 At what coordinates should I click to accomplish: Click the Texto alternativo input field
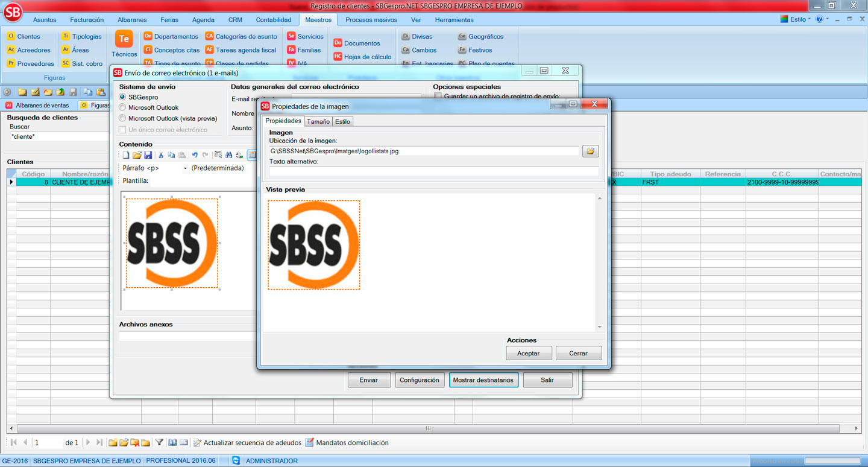[433, 171]
